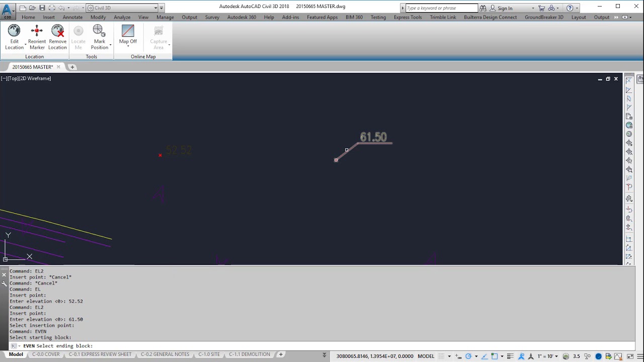Click the Open file icon in quick access toolbar
Screen dimensions: 644x362
[32, 8]
